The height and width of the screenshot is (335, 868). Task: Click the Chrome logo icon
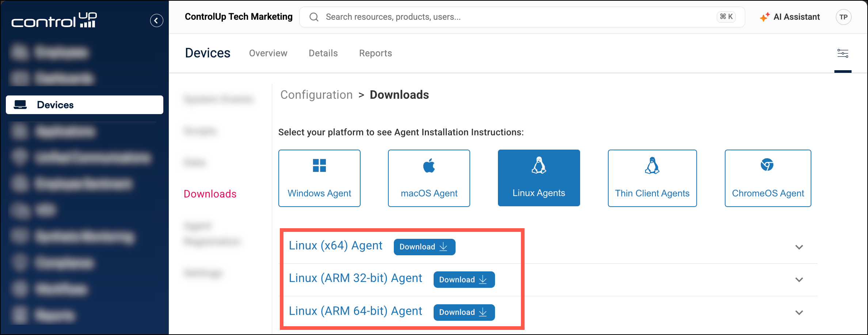point(767,165)
